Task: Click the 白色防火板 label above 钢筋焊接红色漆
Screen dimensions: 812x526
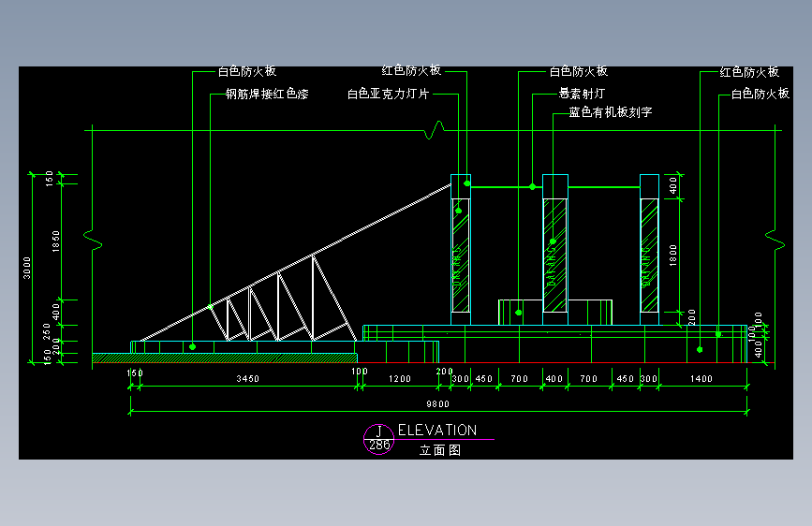Action: pos(247,71)
